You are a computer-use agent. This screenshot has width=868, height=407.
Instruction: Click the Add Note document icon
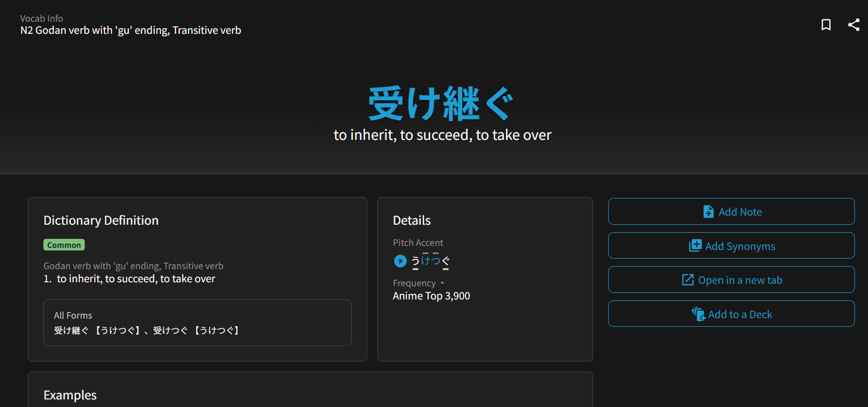click(708, 212)
